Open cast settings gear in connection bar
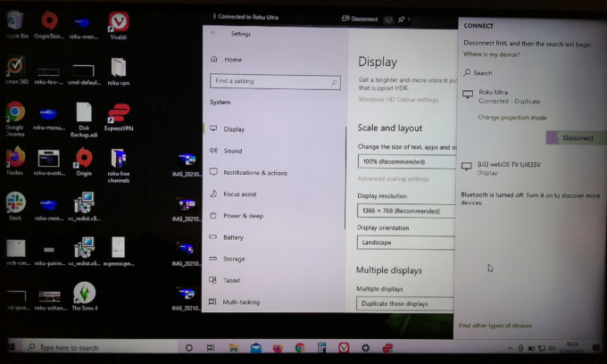607x364 pixels. 388,19
